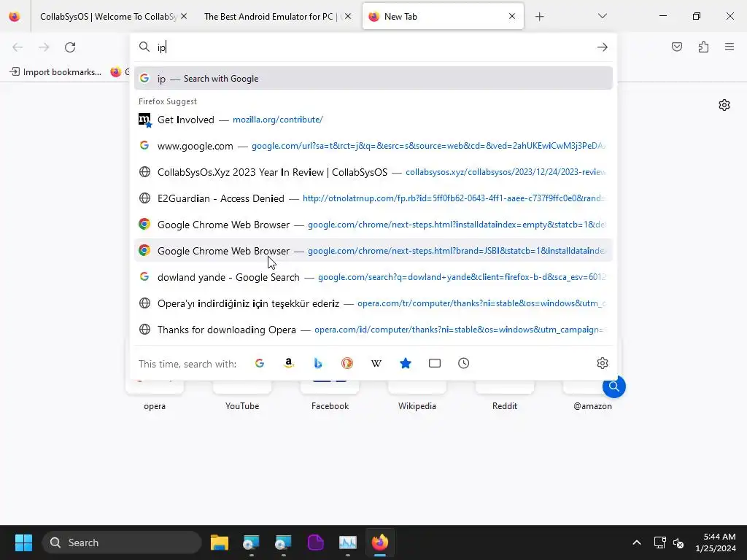Open network tray icon
The image size is (747, 560).
coord(659,542)
